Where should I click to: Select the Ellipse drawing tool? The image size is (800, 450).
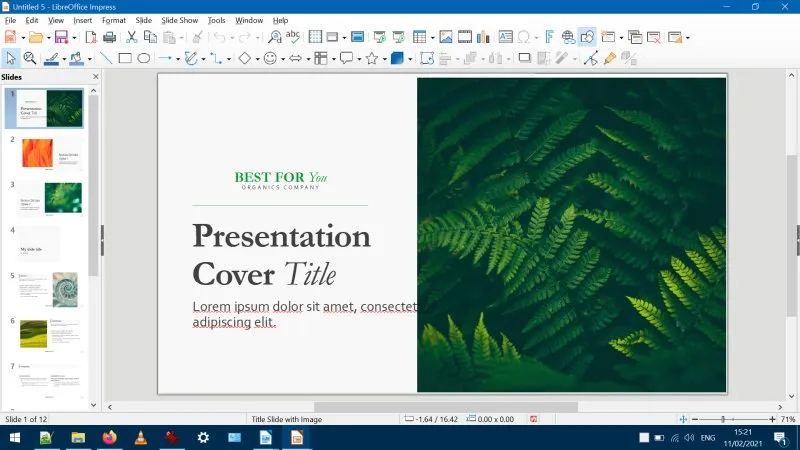(x=144, y=58)
